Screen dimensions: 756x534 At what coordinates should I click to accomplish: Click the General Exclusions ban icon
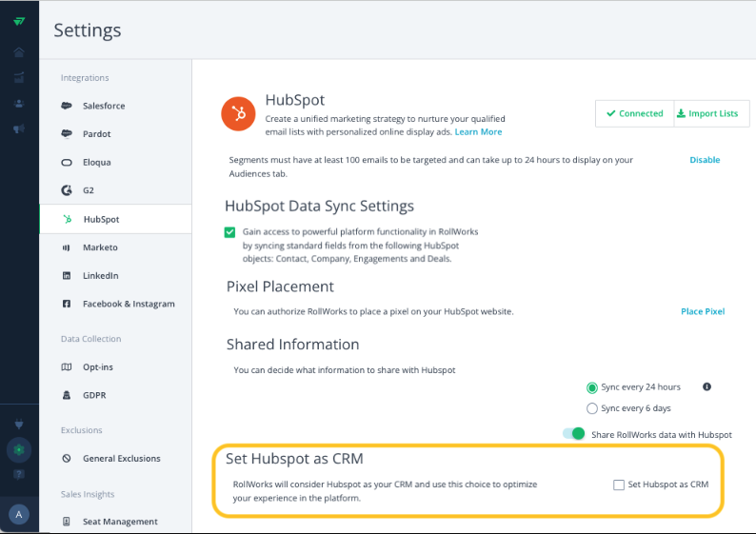click(67, 459)
